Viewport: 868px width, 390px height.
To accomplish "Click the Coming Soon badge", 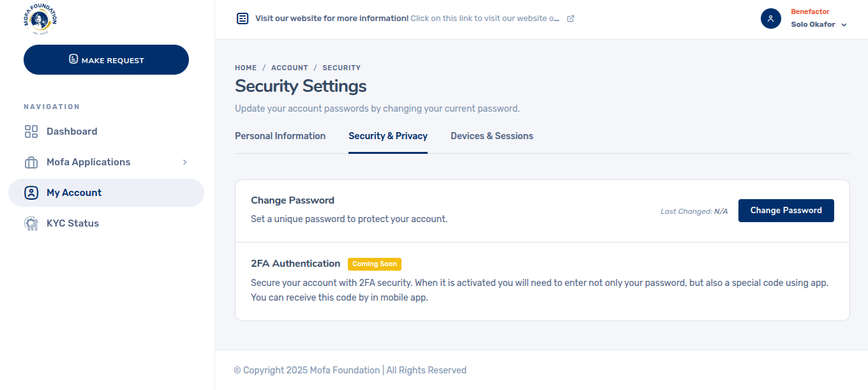I will pyautogui.click(x=375, y=264).
